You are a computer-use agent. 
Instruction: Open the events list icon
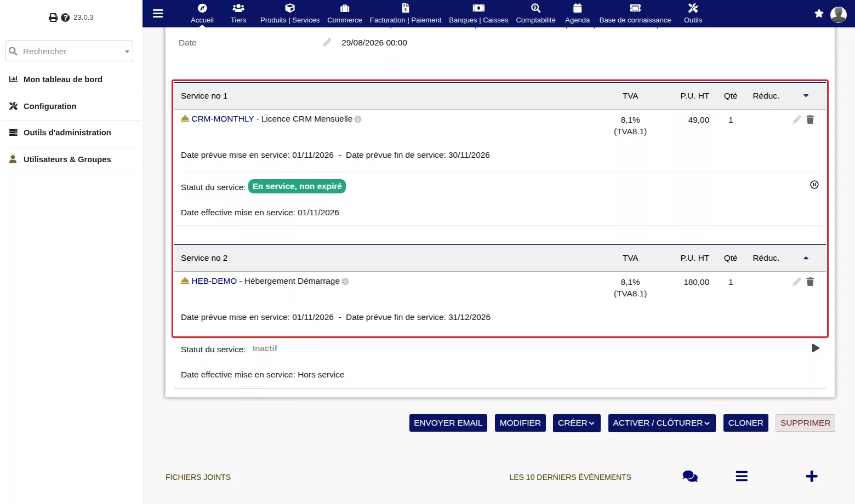(x=742, y=477)
